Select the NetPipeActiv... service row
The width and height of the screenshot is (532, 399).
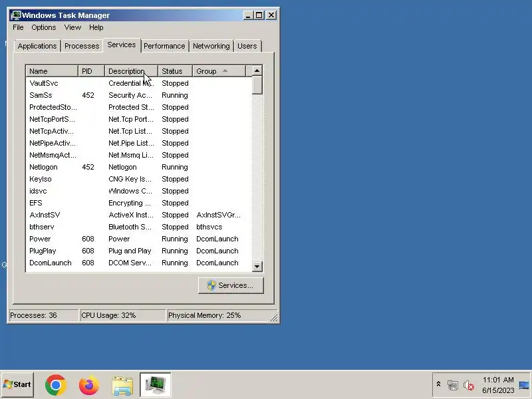click(x=139, y=143)
